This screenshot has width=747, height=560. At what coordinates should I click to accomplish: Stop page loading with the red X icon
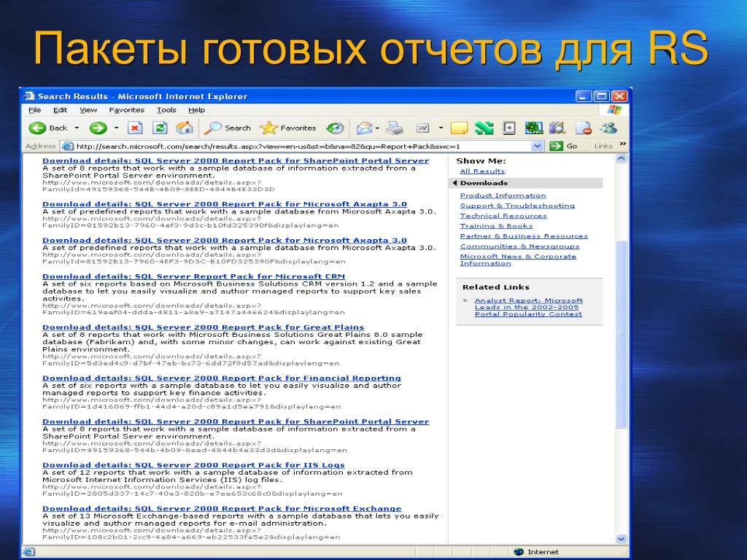pos(135,128)
